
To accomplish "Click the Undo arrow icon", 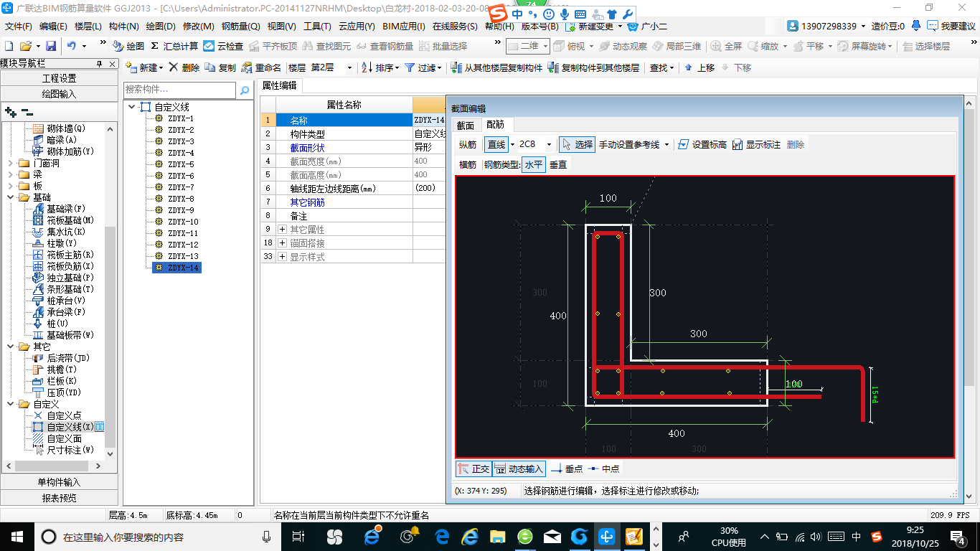I will click(x=72, y=46).
